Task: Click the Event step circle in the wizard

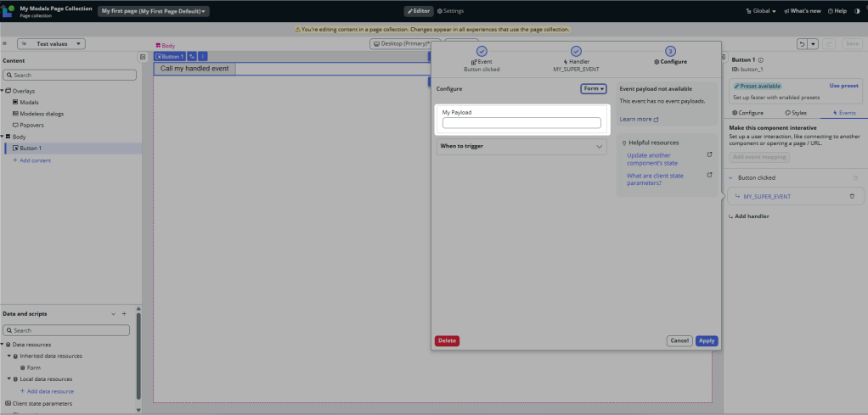Action: click(x=482, y=51)
